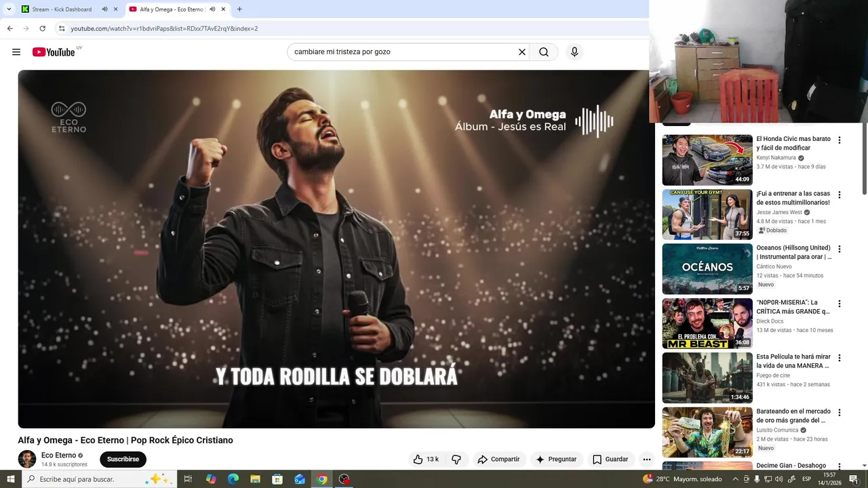The image size is (868, 488).
Task: Open options menu for N0P0R-MISERIA video
Action: pyautogui.click(x=840, y=304)
